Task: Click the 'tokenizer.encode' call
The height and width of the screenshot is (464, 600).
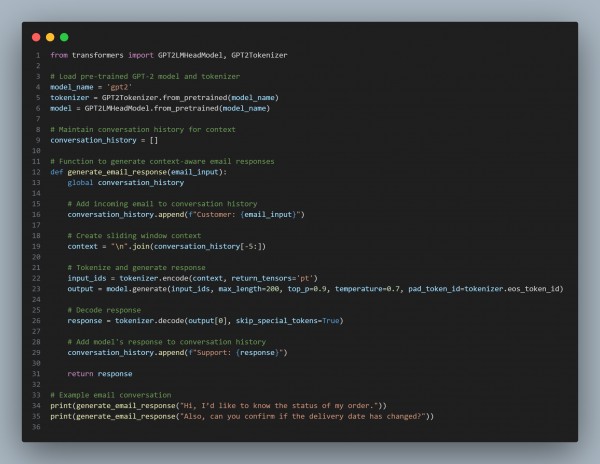Action: point(218,278)
